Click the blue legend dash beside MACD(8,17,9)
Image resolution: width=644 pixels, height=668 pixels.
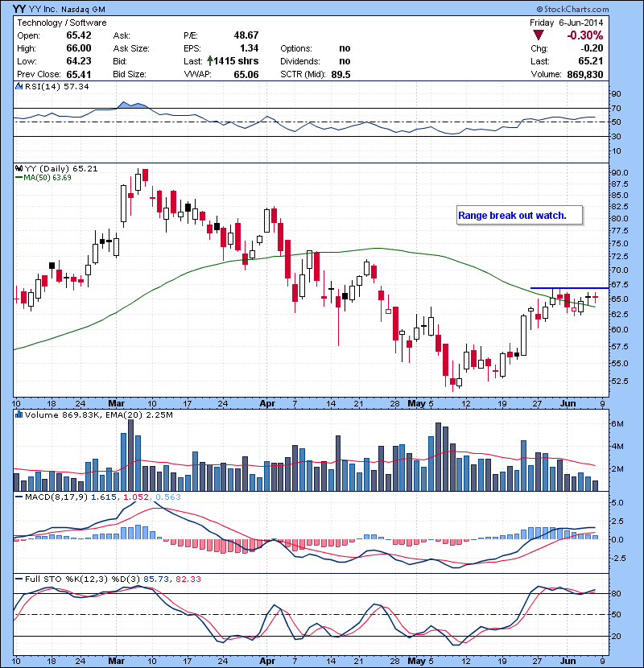[19, 497]
